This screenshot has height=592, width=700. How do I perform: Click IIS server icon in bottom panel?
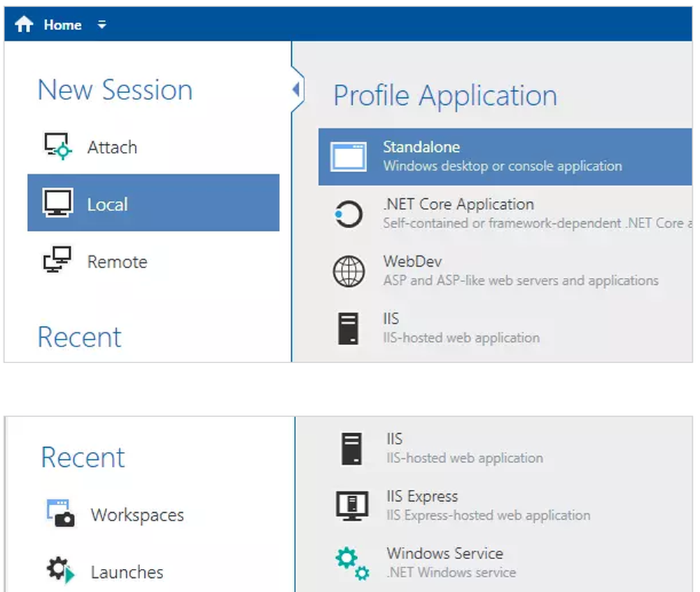pyautogui.click(x=352, y=449)
